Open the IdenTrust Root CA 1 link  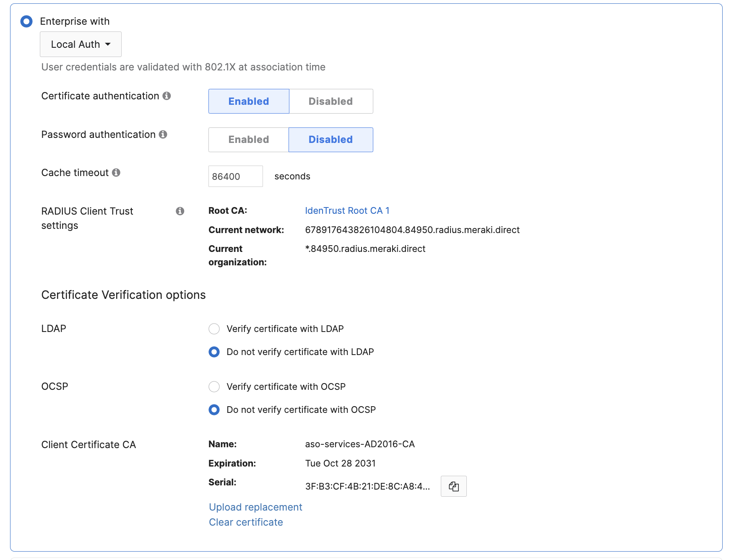point(347,210)
